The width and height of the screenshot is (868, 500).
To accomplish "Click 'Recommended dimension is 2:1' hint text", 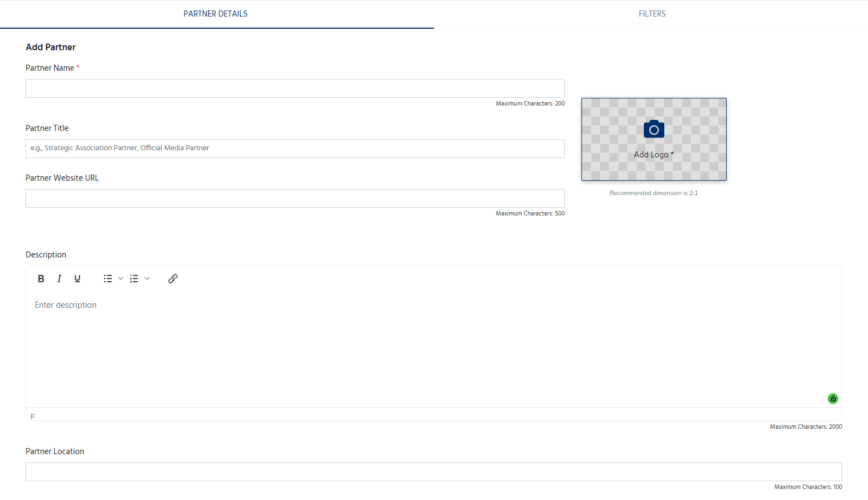I will 654,193.
